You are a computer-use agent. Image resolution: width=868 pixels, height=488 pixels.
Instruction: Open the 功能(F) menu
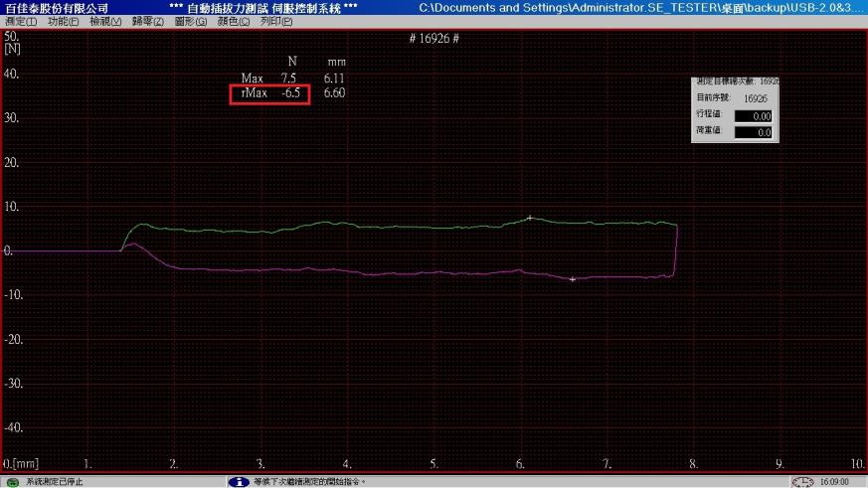tap(63, 22)
